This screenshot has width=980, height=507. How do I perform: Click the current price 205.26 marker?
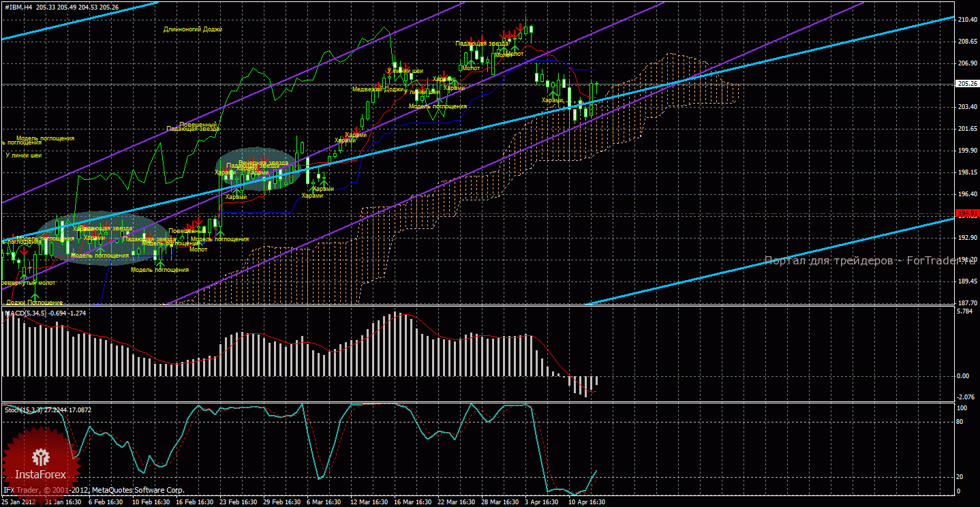[x=967, y=84]
